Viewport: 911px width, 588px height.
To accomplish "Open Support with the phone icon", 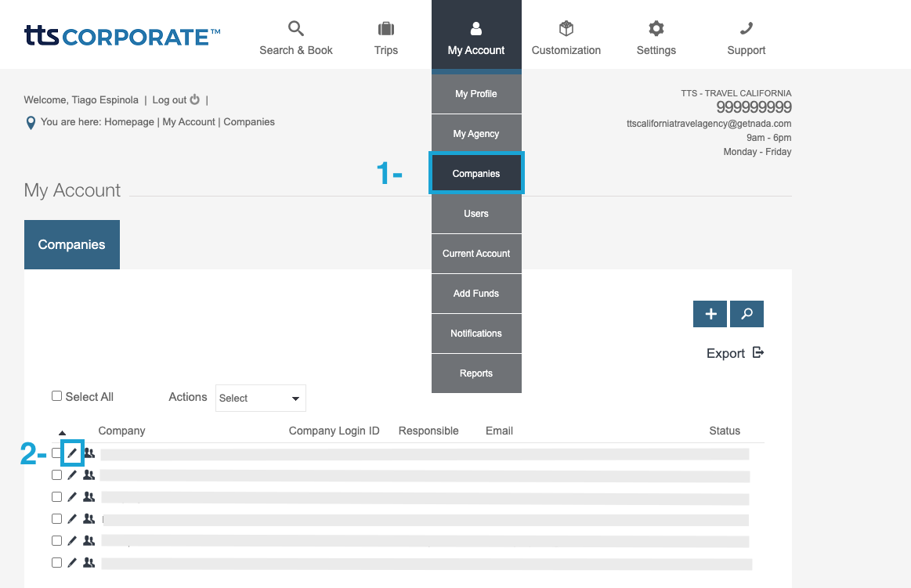I will [x=745, y=27].
